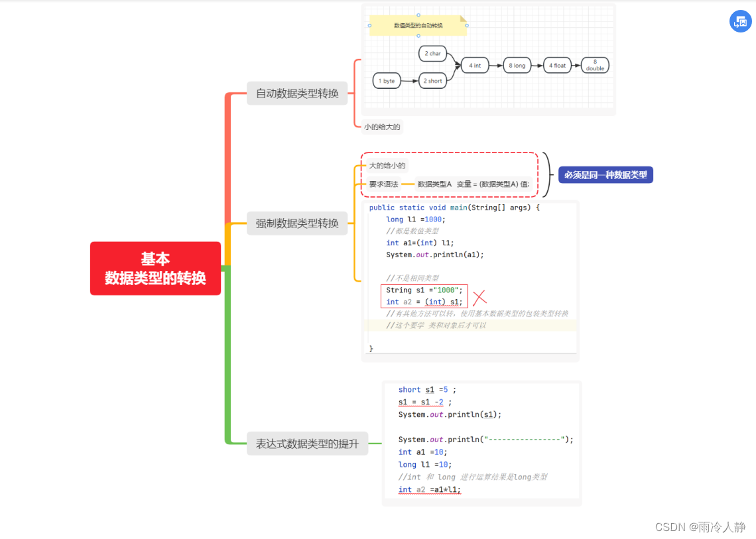Screen dimensions: 756x539
Task: Click the blue chat icon at top right
Action: point(740,22)
